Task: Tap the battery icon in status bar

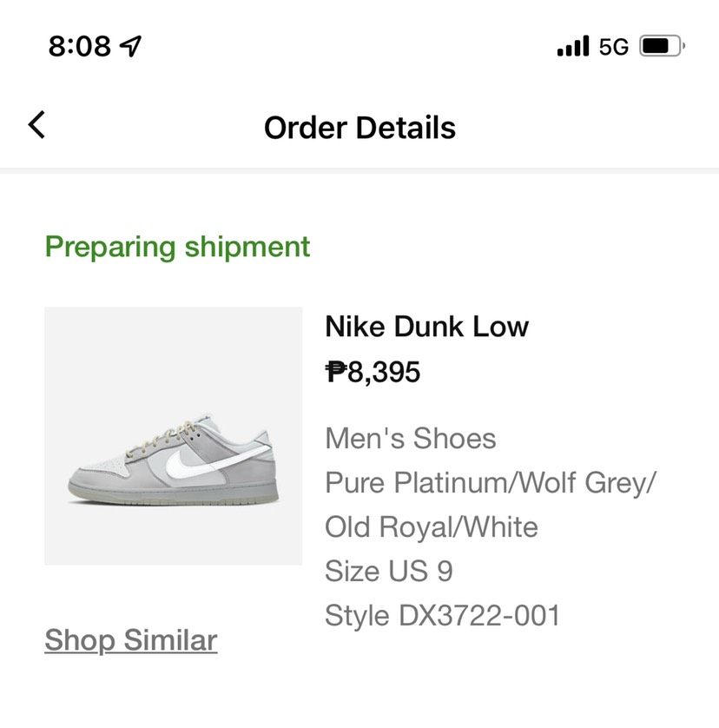Action: (x=662, y=46)
